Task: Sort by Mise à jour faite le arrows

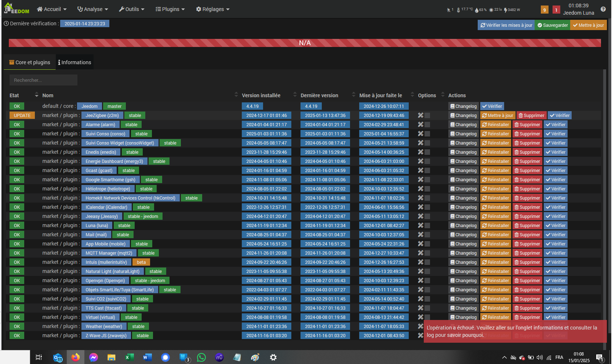Action: 412,95
